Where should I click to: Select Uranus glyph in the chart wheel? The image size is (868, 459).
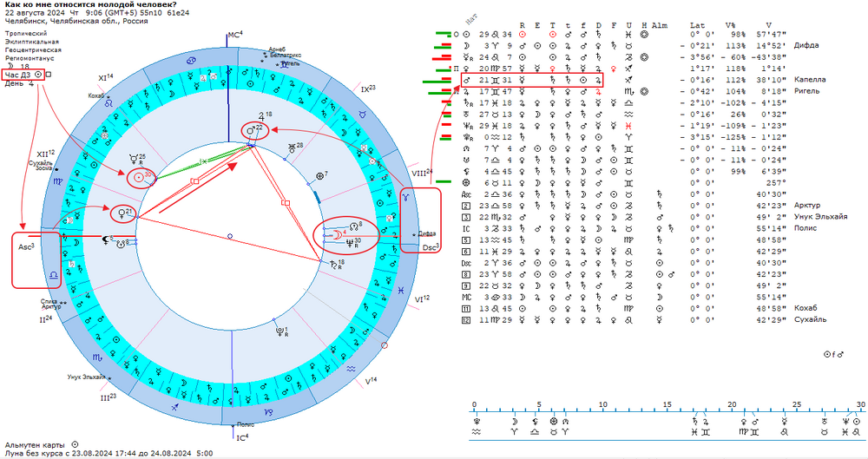pos(292,148)
